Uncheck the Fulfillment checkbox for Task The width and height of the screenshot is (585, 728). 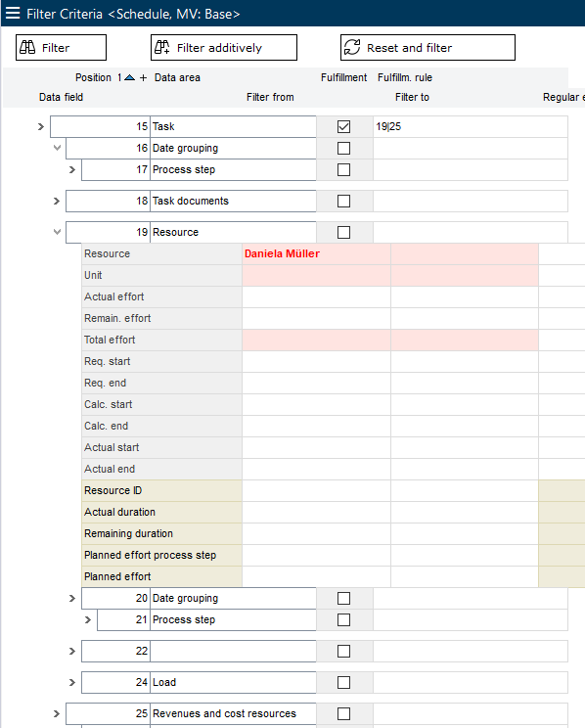(x=343, y=126)
